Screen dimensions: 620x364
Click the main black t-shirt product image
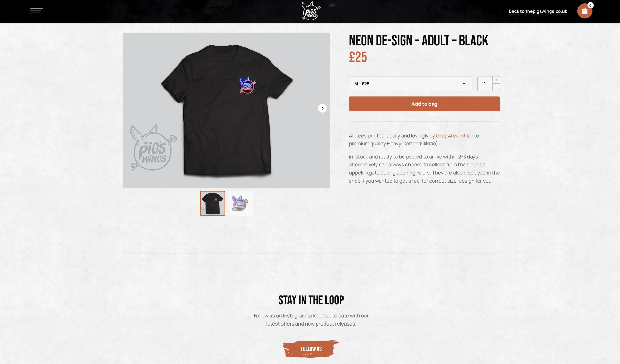pyautogui.click(x=226, y=111)
